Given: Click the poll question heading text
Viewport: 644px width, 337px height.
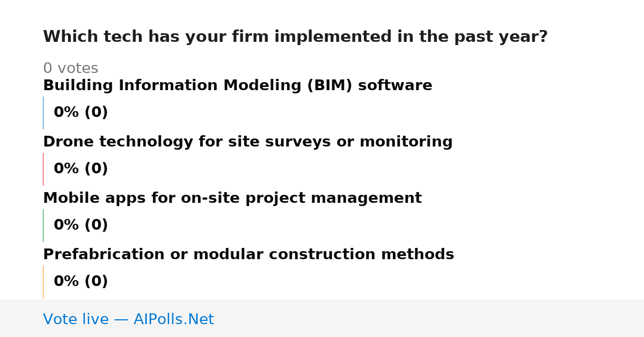Looking at the screenshot, I should (295, 37).
